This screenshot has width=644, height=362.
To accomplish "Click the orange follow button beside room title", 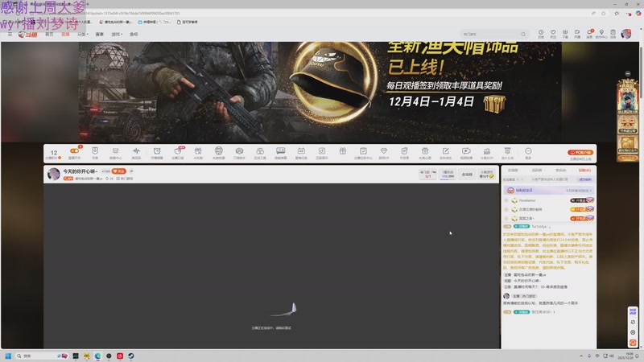I will tap(119, 171).
